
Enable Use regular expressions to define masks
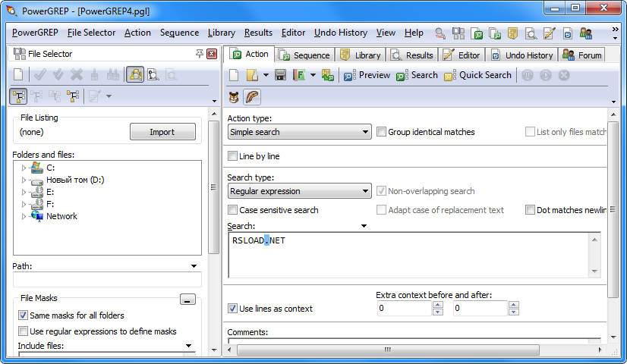click(x=24, y=331)
